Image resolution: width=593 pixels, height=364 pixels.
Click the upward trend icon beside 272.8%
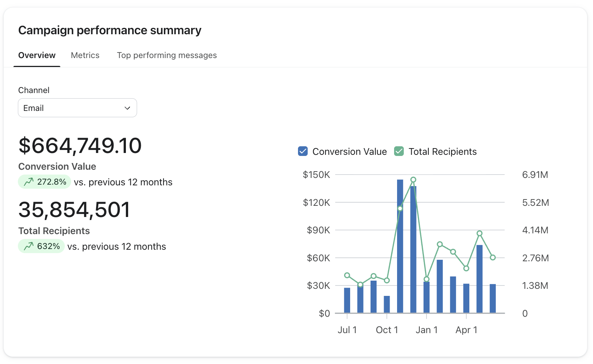pyautogui.click(x=29, y=182)
